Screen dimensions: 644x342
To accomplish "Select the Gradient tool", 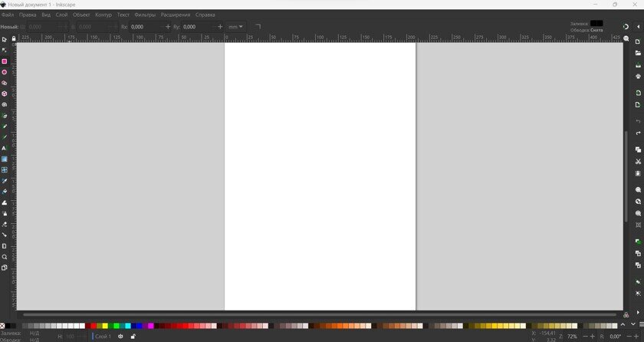I will click(4, 159).
